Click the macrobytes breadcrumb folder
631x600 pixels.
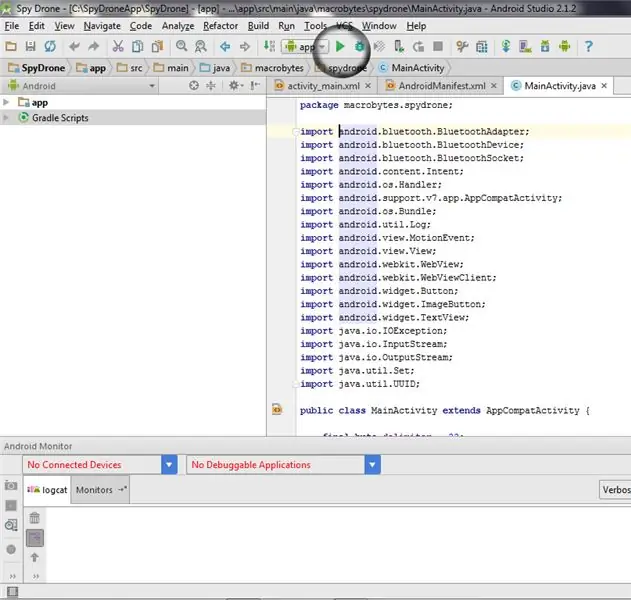click(272, 68)
